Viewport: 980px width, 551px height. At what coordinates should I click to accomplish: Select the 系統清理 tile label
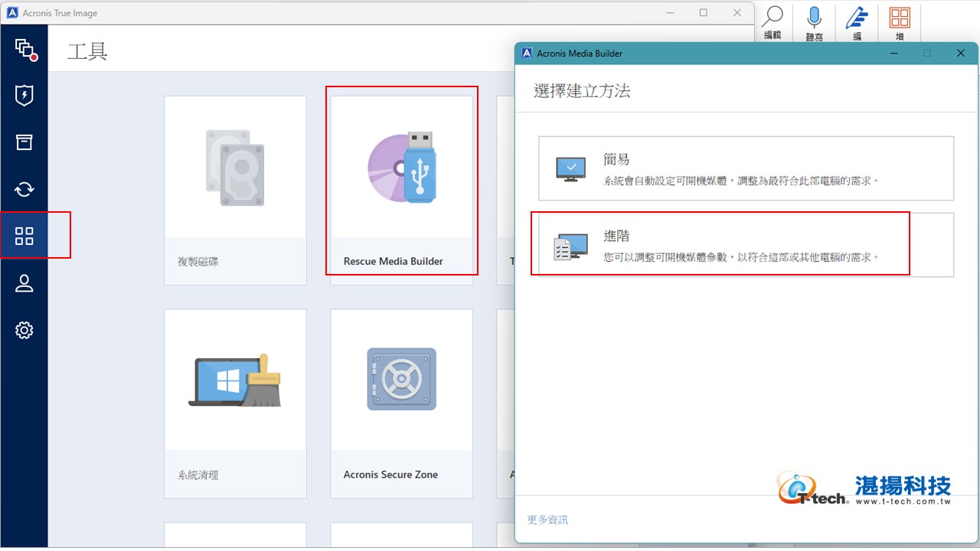pos(198,474)
